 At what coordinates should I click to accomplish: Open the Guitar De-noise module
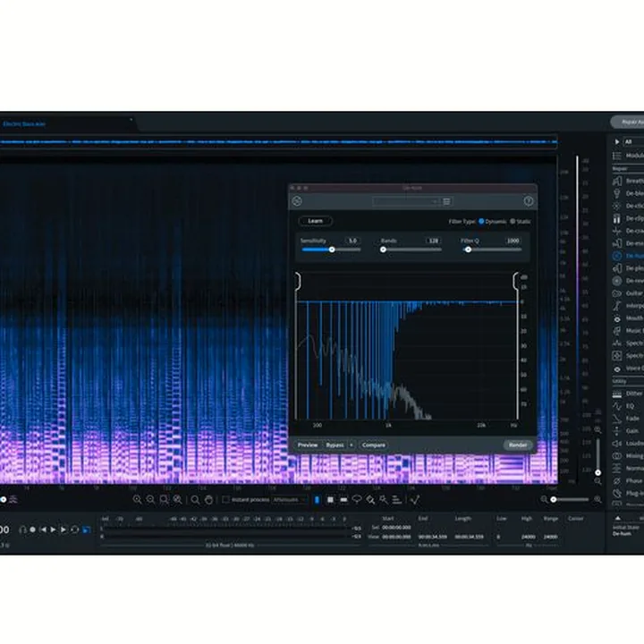[628, 293]
